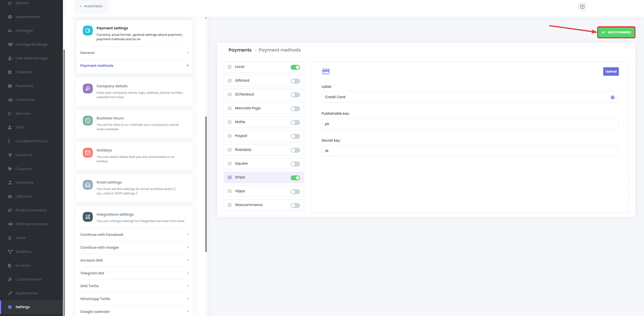
Task: Click the Payment settings wallet icon
Action: [x=88, y=31]
